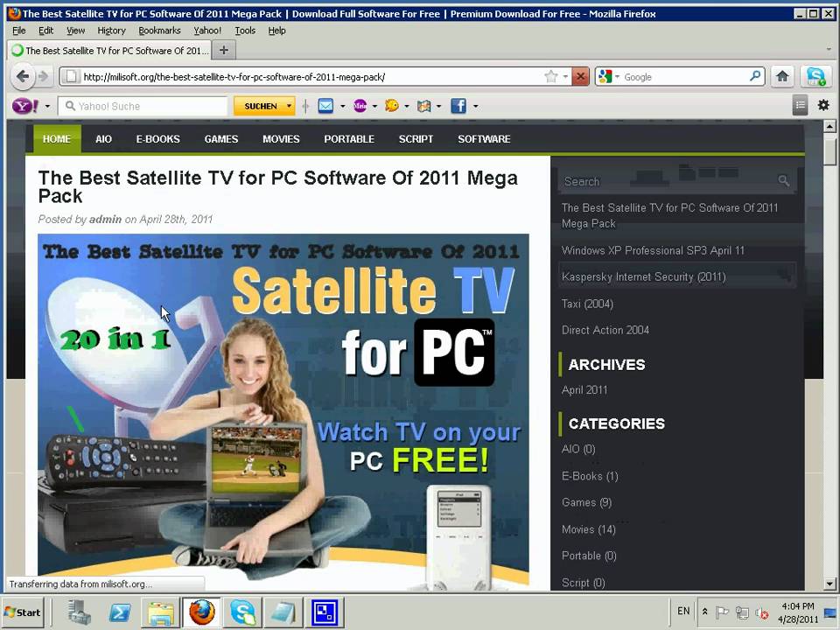Expand the Mein Yahoo dropdown arrow

click(x=374, y=106)
